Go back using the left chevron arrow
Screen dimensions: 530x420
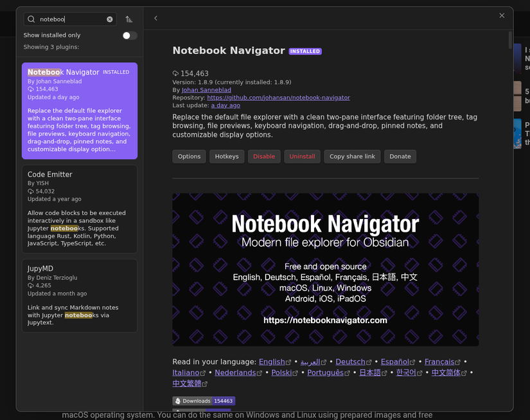tap(155, 18)
